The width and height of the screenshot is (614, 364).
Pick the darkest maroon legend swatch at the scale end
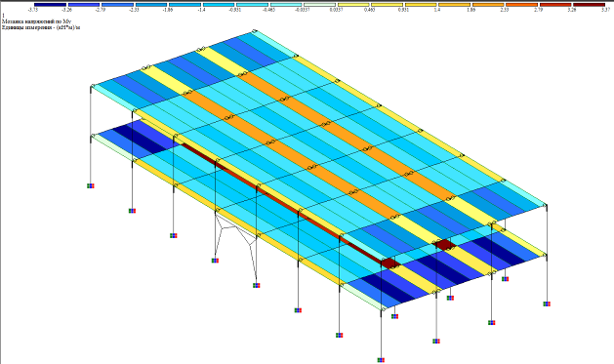tap(589, 5)
